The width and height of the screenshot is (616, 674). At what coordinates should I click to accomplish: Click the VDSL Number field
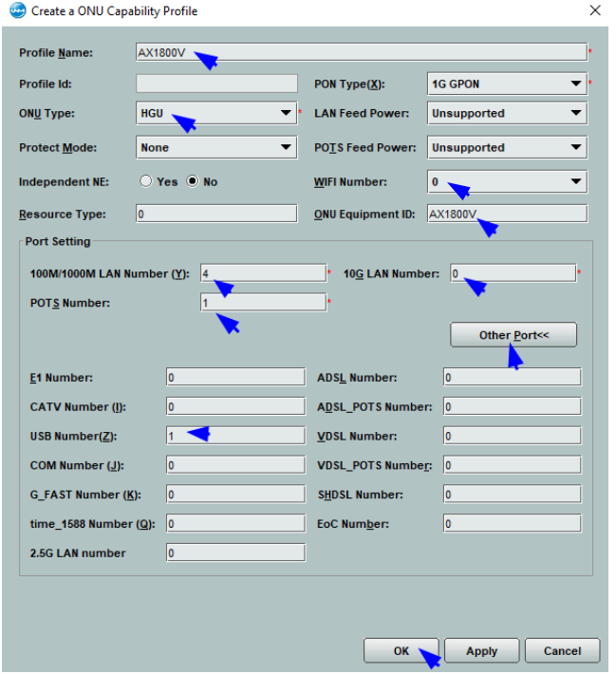pyautogui.click(x=513, y=436)
